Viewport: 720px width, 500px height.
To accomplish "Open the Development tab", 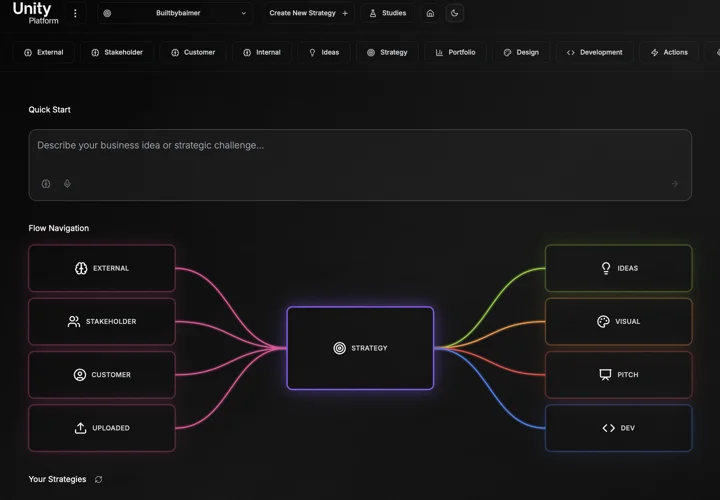I will (595, 52).
